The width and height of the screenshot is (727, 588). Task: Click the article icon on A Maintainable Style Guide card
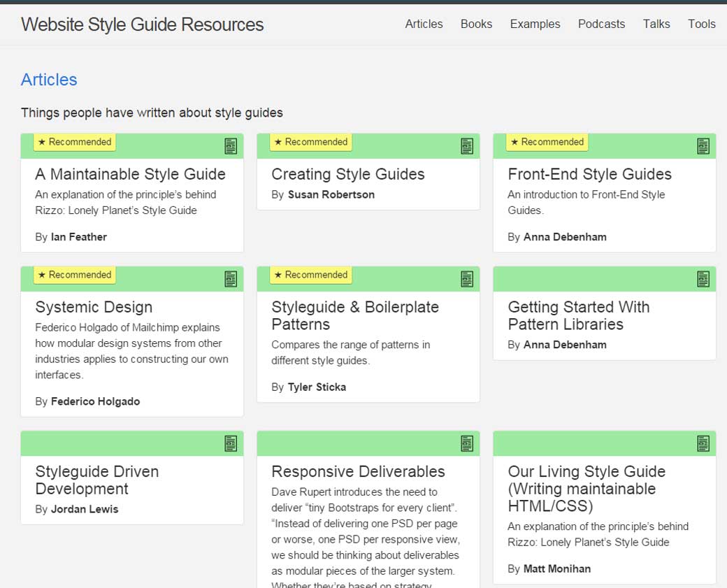[x=231, y=145]
